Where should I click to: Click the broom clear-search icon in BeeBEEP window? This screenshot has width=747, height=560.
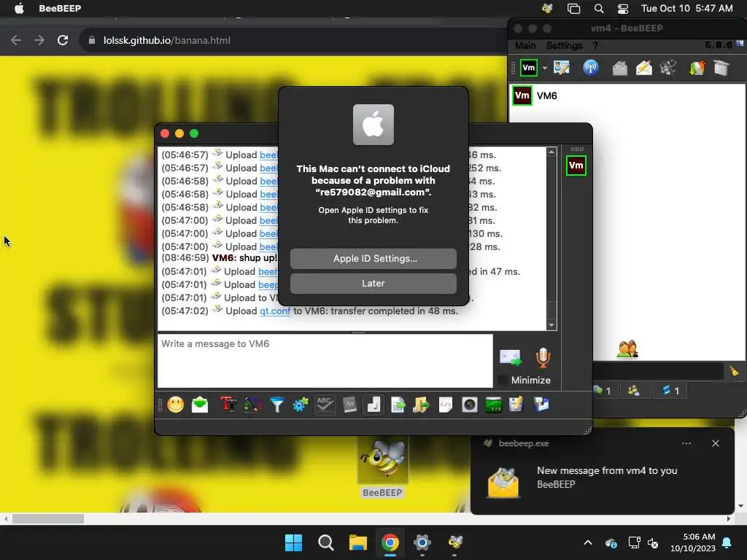(734, 371)
